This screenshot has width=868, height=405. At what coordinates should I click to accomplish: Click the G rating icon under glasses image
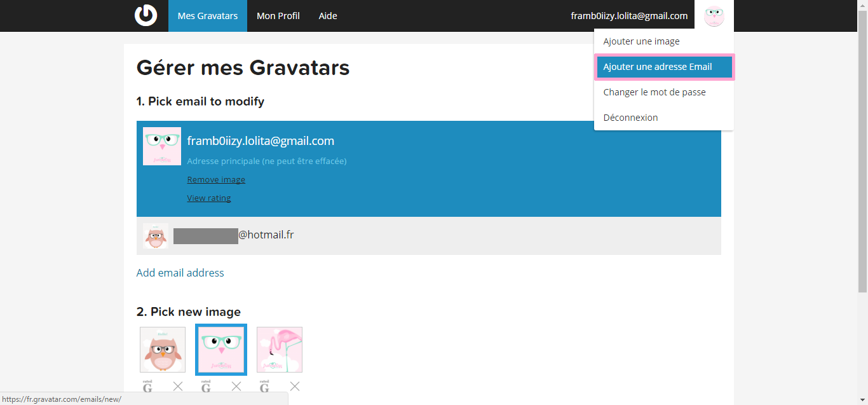206,386
